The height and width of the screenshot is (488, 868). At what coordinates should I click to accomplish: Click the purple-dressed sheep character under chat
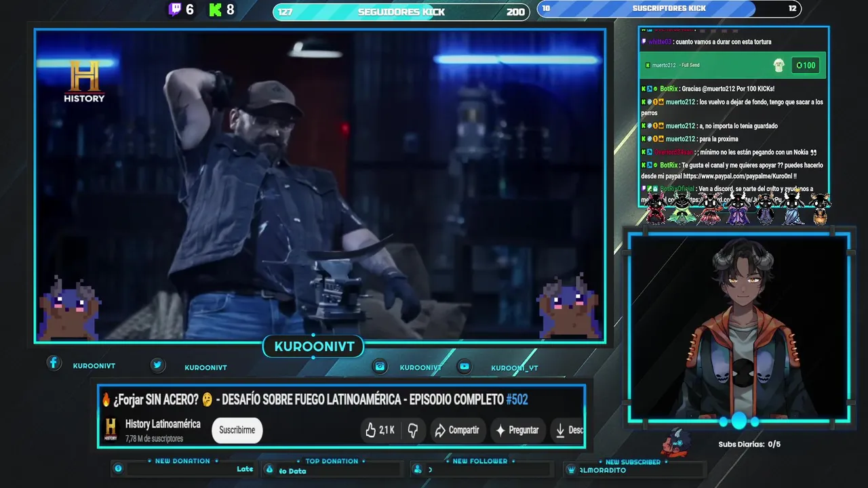738,207
